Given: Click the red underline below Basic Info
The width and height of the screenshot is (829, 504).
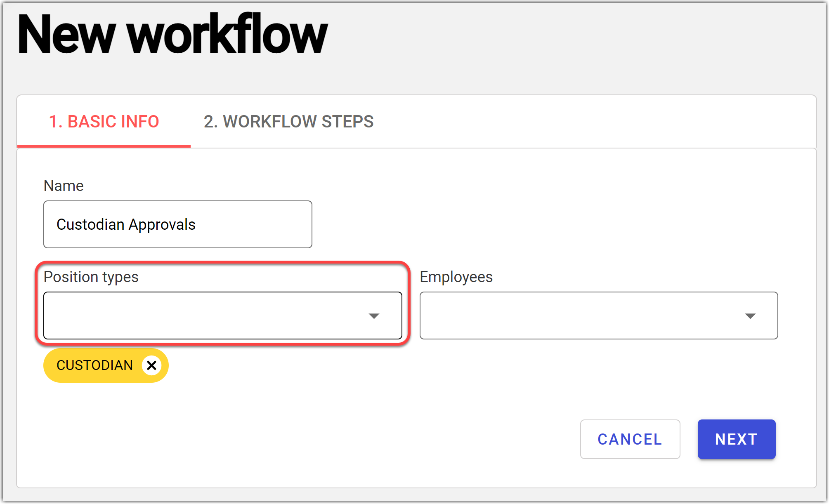Looking at the screenshot, I should click(104, 146).
